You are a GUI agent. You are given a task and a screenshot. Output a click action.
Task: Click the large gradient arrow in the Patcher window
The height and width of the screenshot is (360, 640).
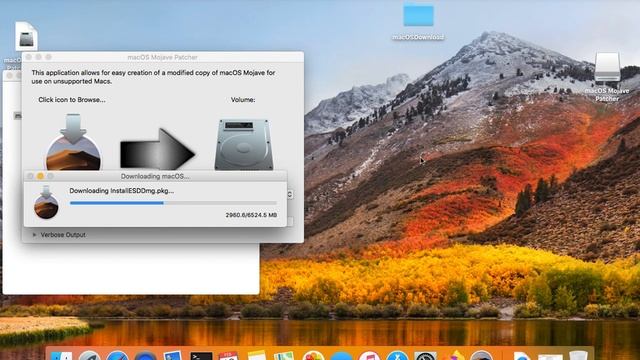pyautogui.click(x=157, y=149)
